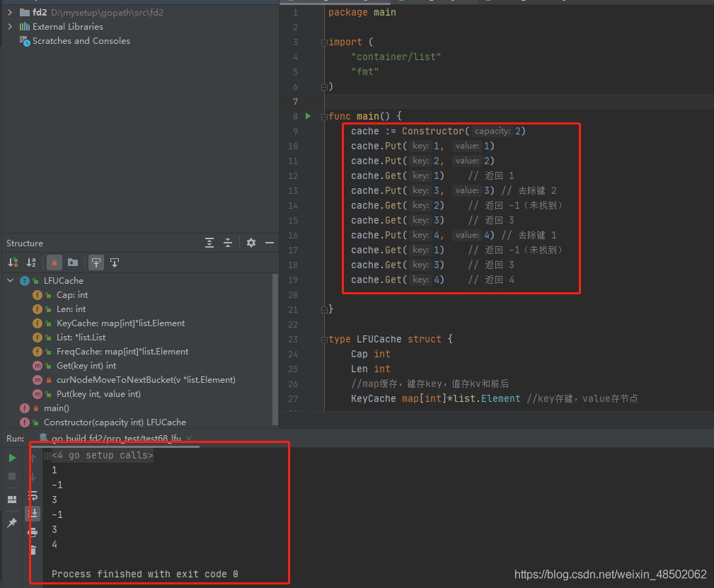Expand External Libraries node

[10, 26]
